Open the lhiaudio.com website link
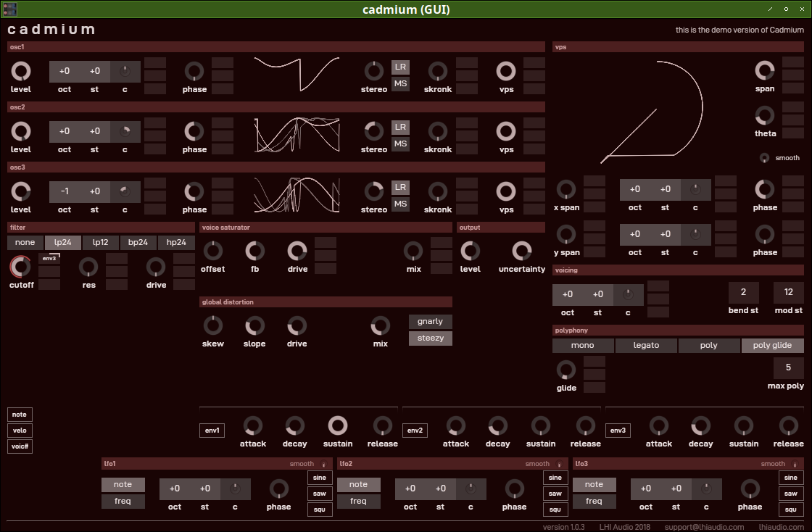The width and height of the screenshot is (812, 532). tap(782, 527)
